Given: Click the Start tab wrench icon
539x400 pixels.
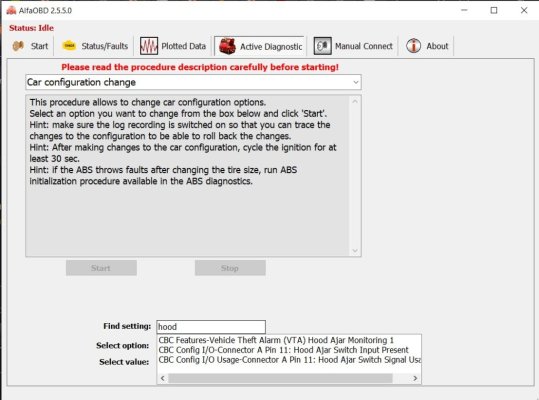Looking at the screenshot, I should point(18,46).
